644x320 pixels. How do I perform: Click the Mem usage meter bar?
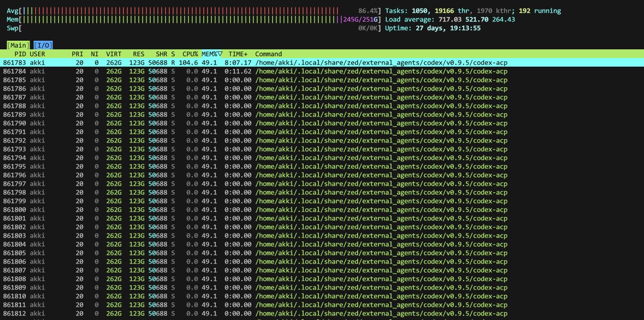[193, 19]
